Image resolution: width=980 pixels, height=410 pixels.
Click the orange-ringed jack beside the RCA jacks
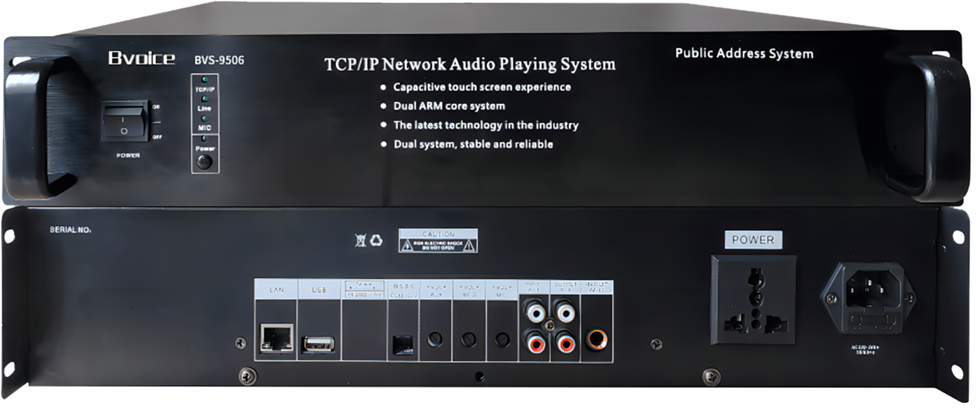(596, 340)
